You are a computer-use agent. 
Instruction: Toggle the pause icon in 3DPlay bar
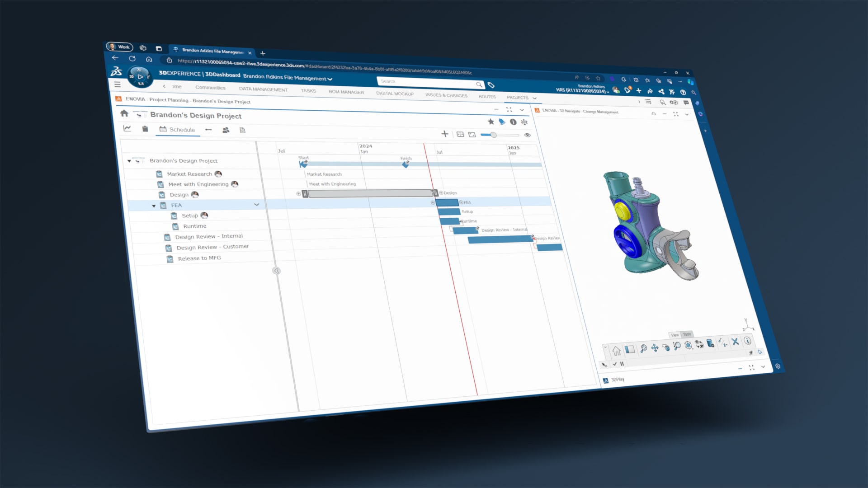point(622,364)
